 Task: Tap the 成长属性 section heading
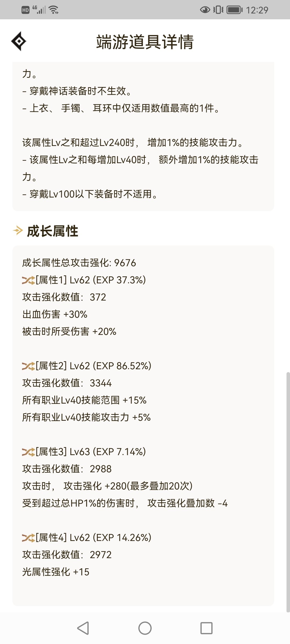[53, 231]
